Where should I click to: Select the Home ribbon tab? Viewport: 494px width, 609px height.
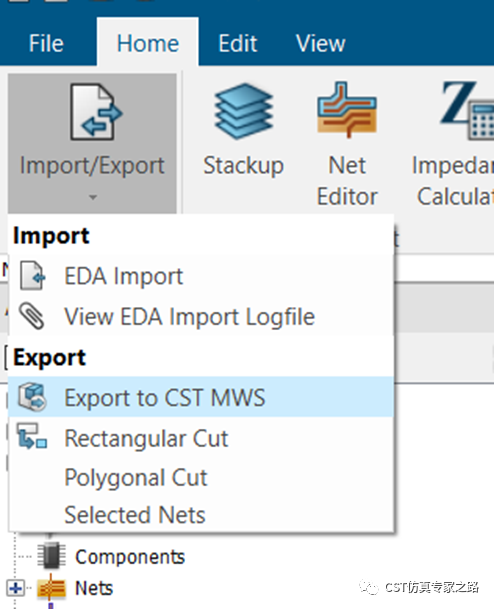pos(148,43)
